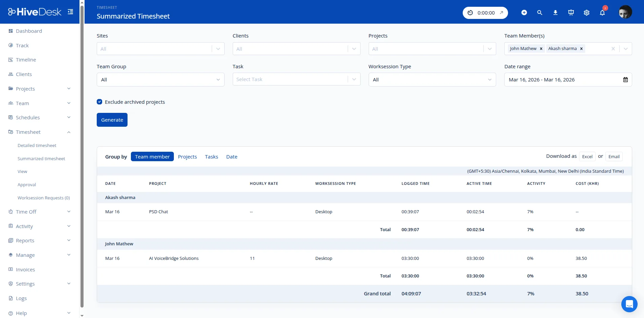644x318 pixels.
Task: Click the Generate button
Action: click(112, 120)
